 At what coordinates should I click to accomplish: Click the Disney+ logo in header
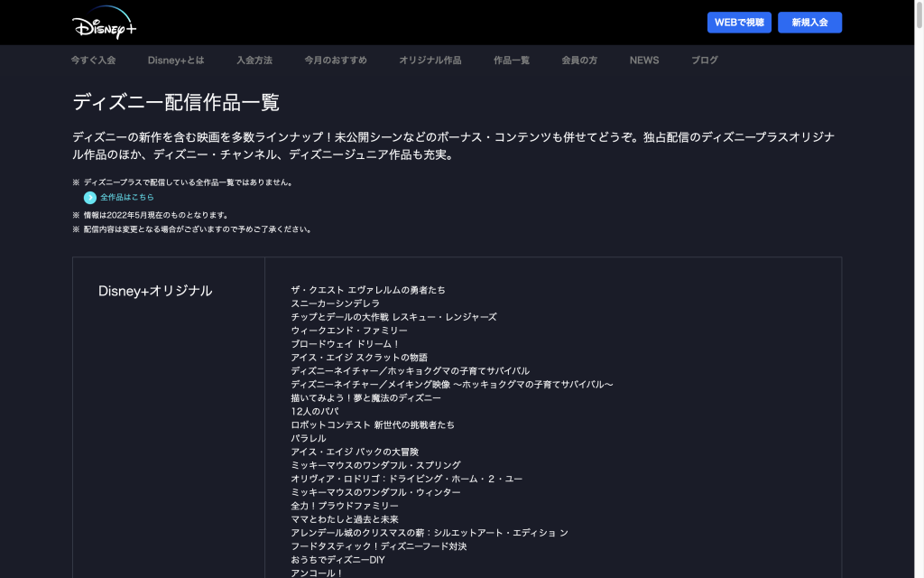pos(105,23)
